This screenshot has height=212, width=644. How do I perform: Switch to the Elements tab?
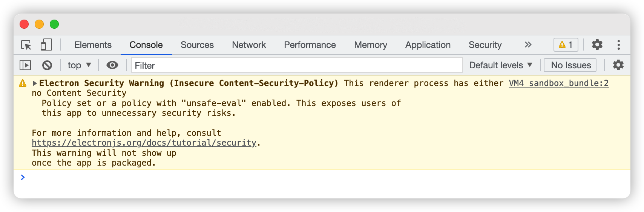click(93, 45)
